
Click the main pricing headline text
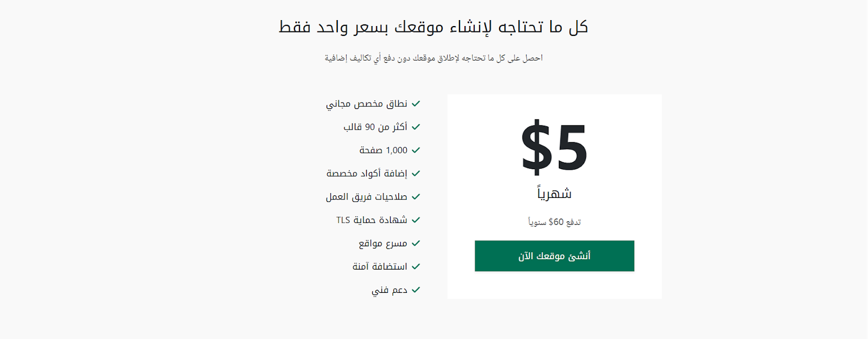point(433,27)
